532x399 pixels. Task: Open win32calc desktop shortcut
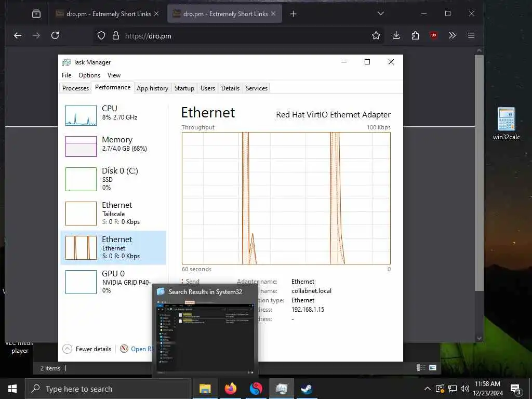click(x=506, y=124)
